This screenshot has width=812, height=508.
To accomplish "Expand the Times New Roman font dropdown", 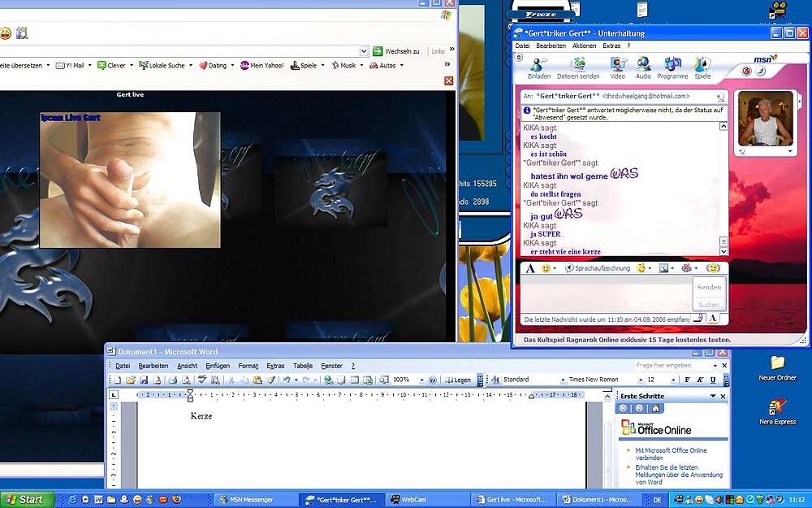I will pos(638,380).
